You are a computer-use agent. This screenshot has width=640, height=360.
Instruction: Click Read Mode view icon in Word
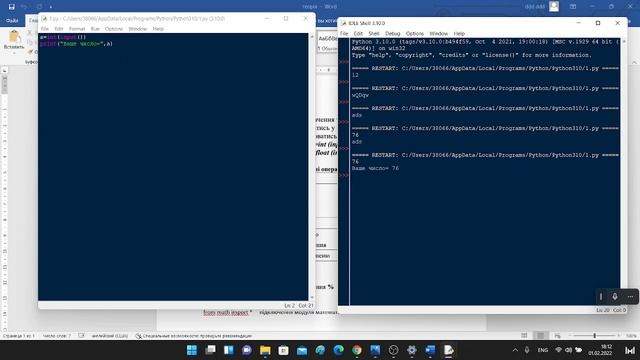[x=524, y=336]
